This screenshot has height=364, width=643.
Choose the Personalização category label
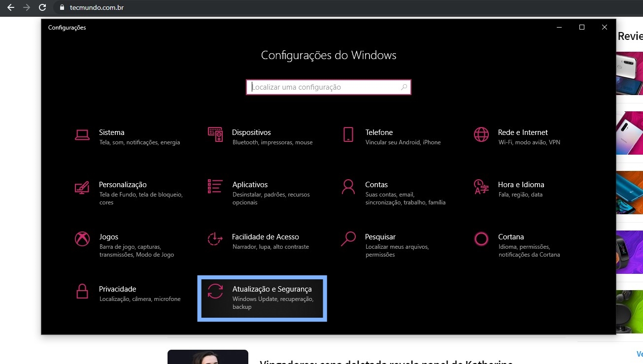123,185
